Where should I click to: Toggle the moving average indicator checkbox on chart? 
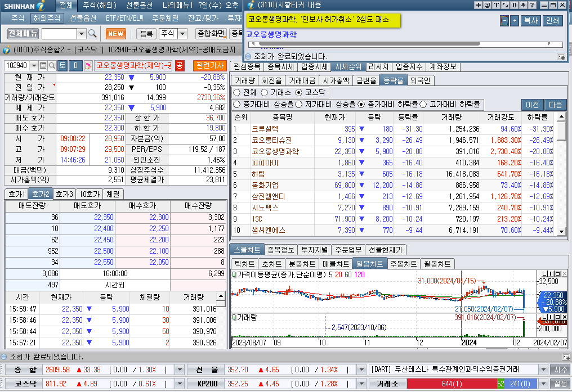click(x=234, y=274)
